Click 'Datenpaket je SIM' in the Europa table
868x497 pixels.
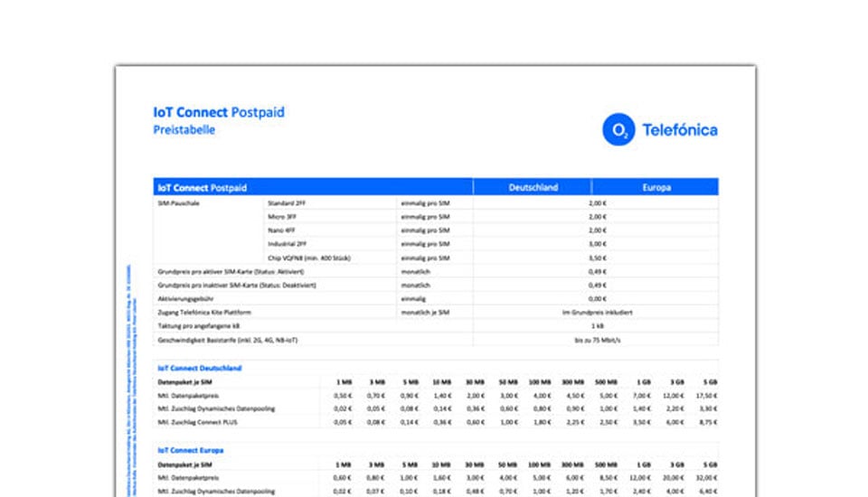click(x=184, y=464)
